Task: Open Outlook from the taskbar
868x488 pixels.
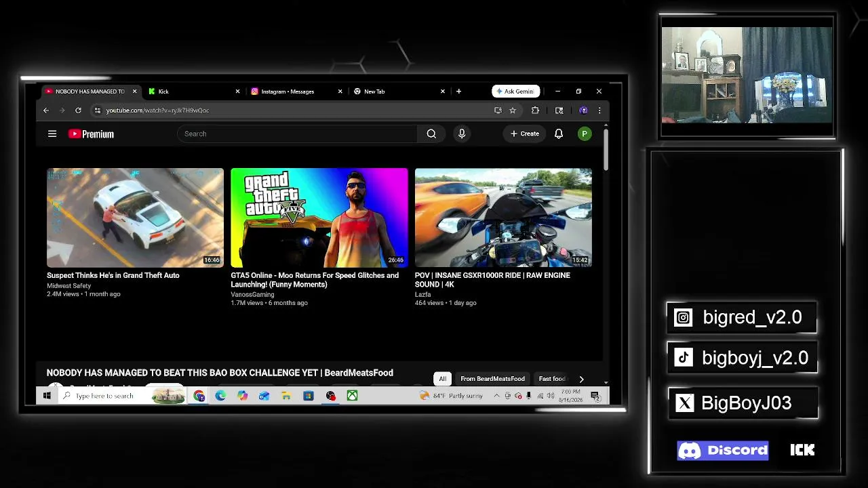Action: (x=264, y=396)
